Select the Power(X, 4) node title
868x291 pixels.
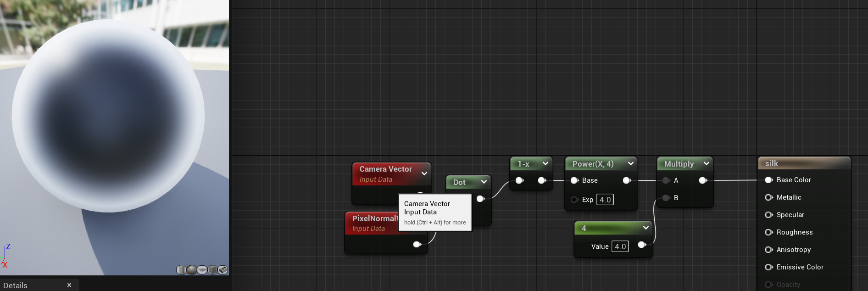593,164
